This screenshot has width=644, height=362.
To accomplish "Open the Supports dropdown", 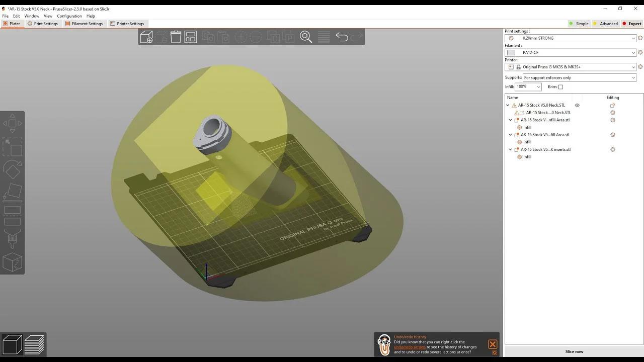I will point(579,77).
